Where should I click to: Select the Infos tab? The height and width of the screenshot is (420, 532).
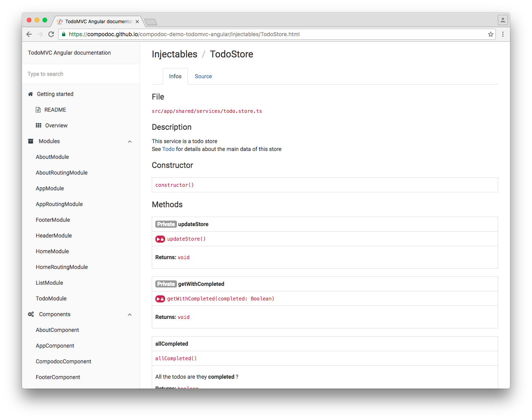[x=175, y=76]
